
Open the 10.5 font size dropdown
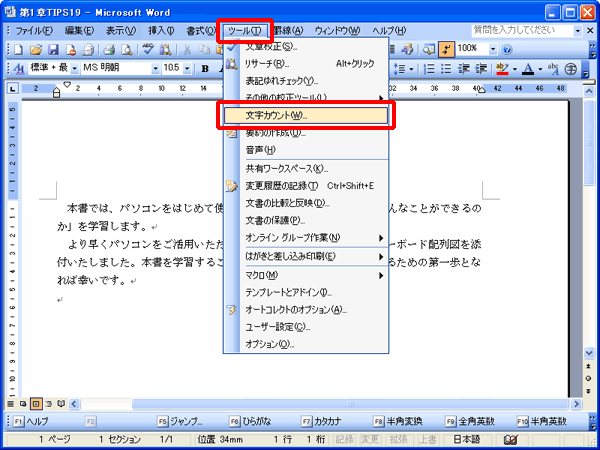[x=187, y=69]
